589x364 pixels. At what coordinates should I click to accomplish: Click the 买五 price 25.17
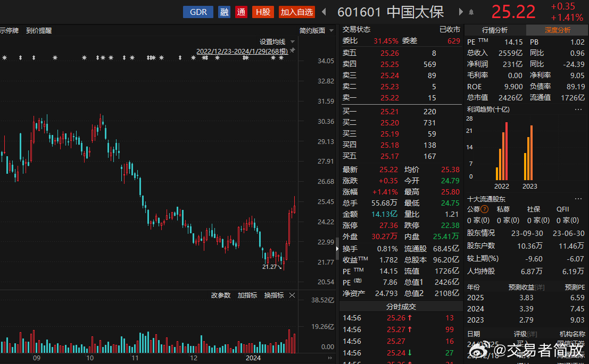tap(389, 156)
